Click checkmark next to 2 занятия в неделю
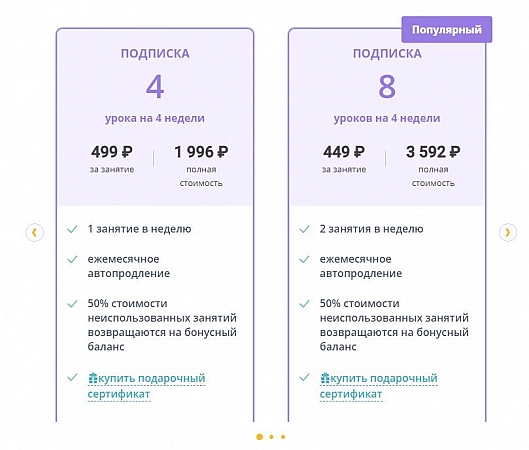Viewport: 529px width, 450px height. point(304,229)
